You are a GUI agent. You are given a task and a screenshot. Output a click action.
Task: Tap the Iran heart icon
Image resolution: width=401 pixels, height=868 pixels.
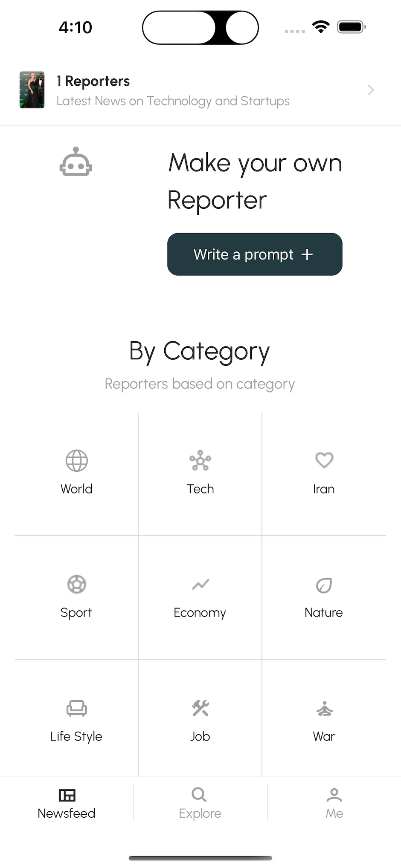click(x=324, y=460)
